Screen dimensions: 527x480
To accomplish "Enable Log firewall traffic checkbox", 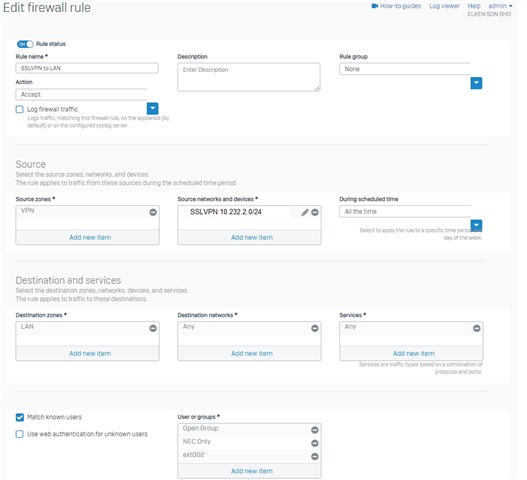I will coord(19,109).
